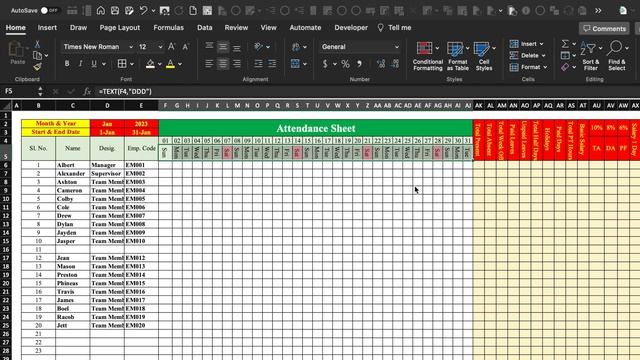
Task: Click the Home icon in title bar
Action: point(100,11)
